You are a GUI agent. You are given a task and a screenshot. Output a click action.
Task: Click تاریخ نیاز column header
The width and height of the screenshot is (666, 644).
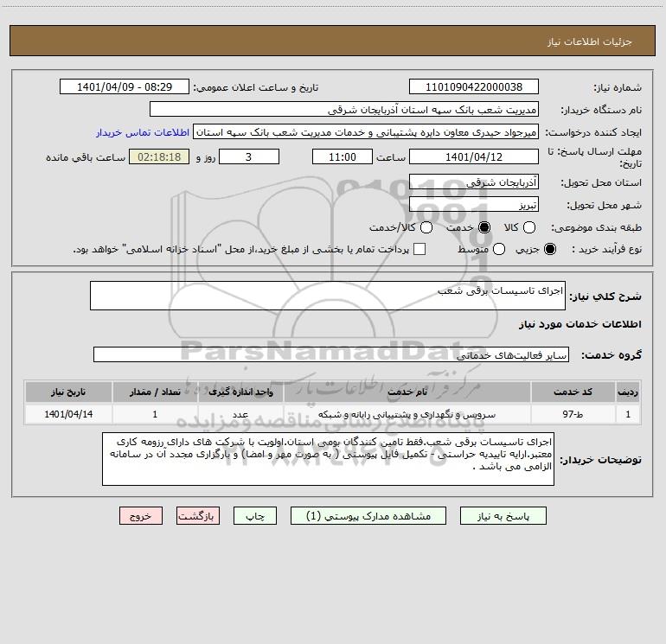coord(68,392)
